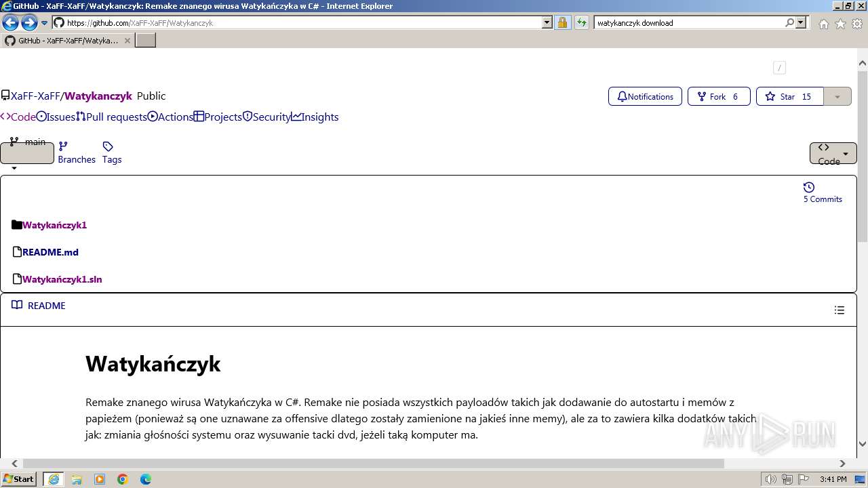Open the Security tab
Screen dimensions: 868x488
pyautogui.click(x=267, y=117)
